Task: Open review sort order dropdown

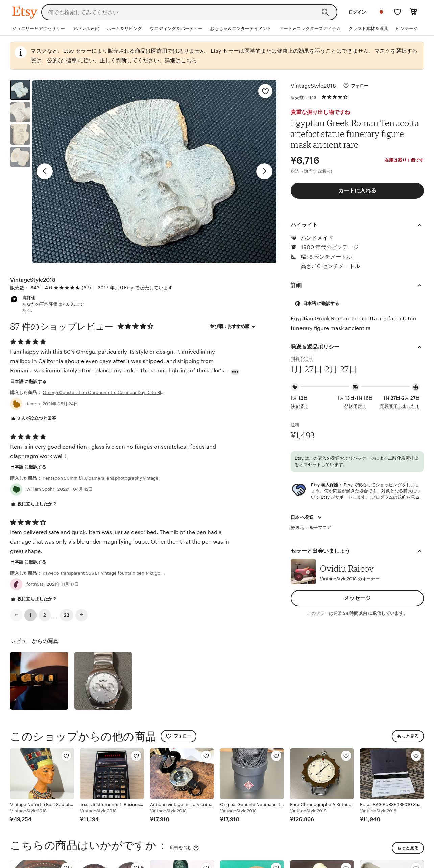Action: click(x=233, y=327)
